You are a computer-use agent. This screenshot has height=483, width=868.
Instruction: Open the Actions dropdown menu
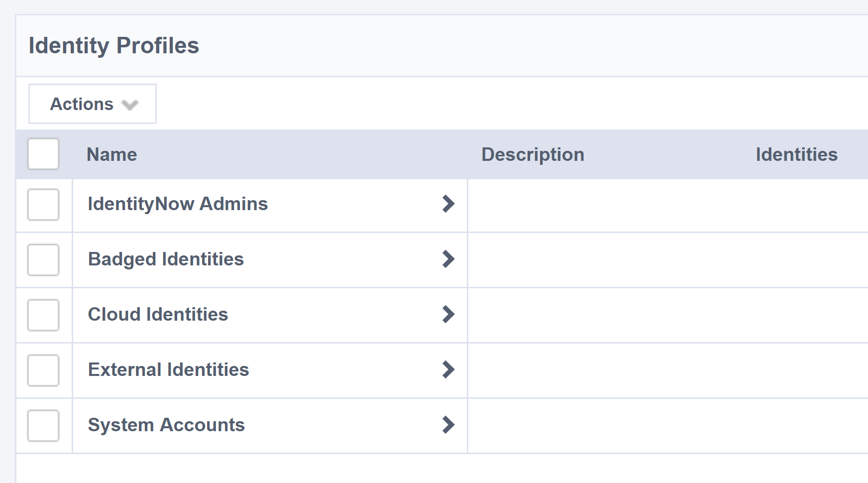[92, 104]
